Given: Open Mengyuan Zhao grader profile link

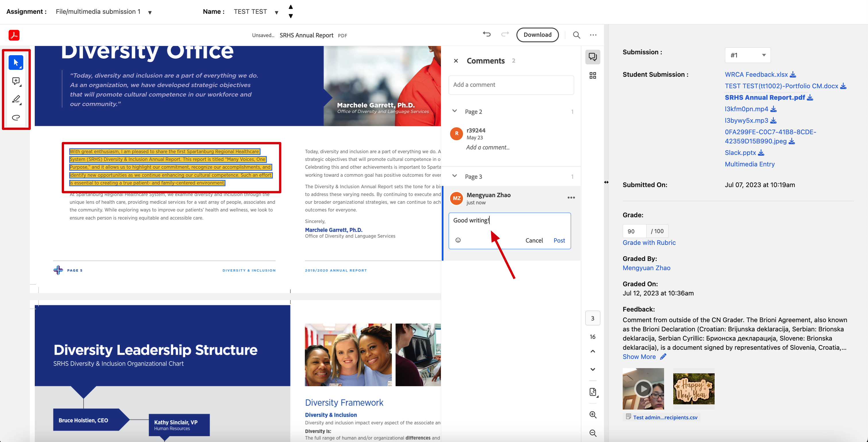Looking at the screenshot, I should [x=646, y=268].
